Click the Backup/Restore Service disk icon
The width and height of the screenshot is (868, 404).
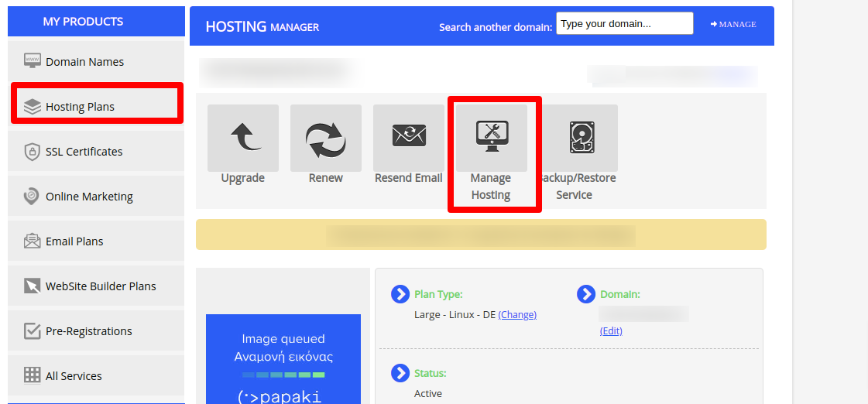581,138
